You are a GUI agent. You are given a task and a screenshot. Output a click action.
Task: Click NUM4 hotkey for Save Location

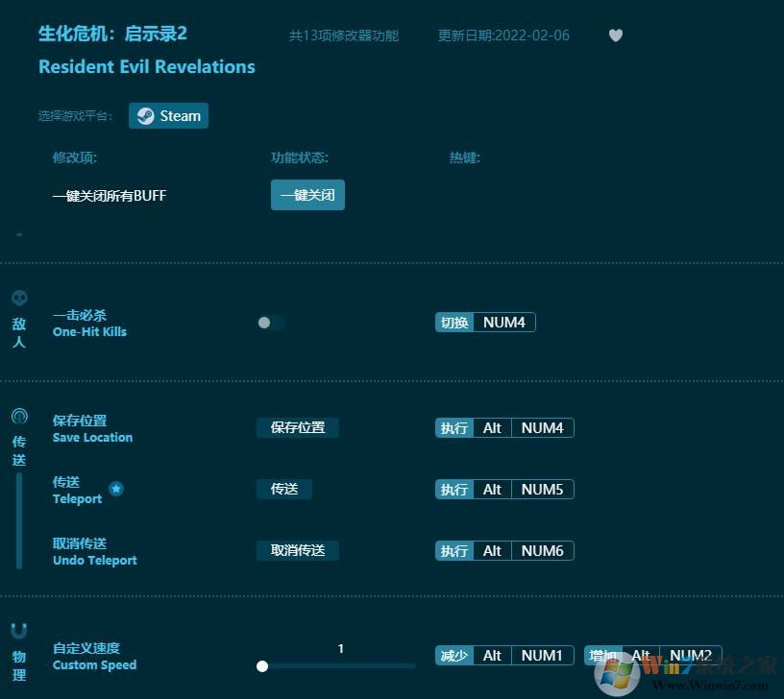click(x=543, y=427)
